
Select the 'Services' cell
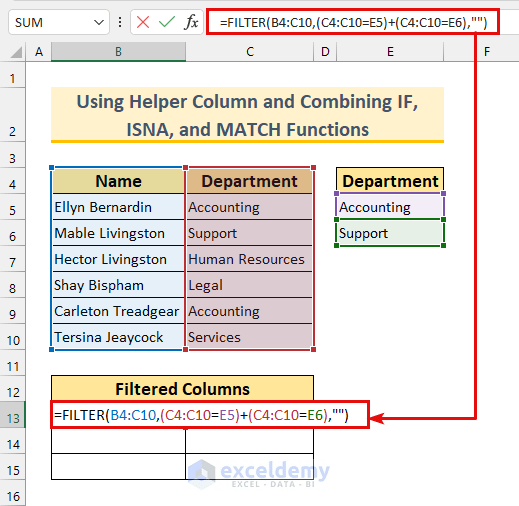tap(250, 337)
